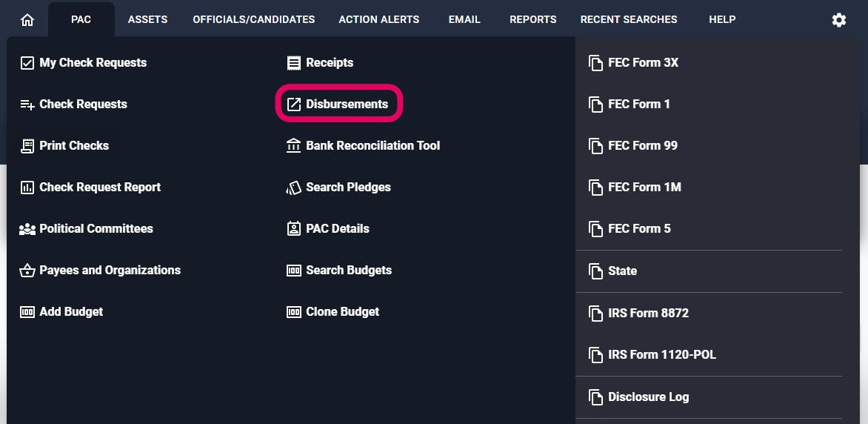Image resolution: width=868 pixels, height=424 pixels.
Task: Open the Assets menu
Action: (147, 19)
